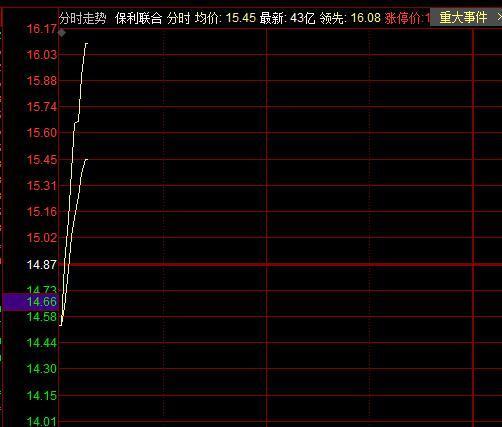Select the 分时 label after the stock name
Screen dimensions: 502x427
pos(178,18)
